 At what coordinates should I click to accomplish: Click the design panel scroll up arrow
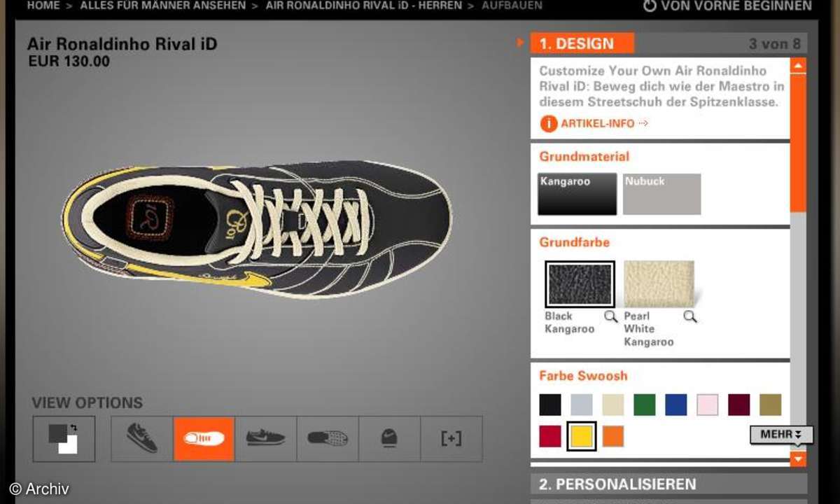[x=798, y=66]
